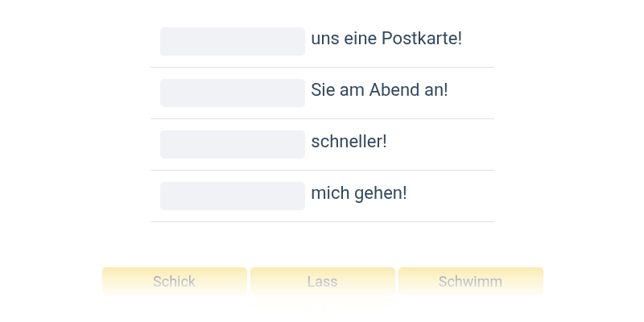The width and height of the screenshot is (644, 322).
Task: Click the word "an!" in the second sentence
Action: tap(436, 90)
